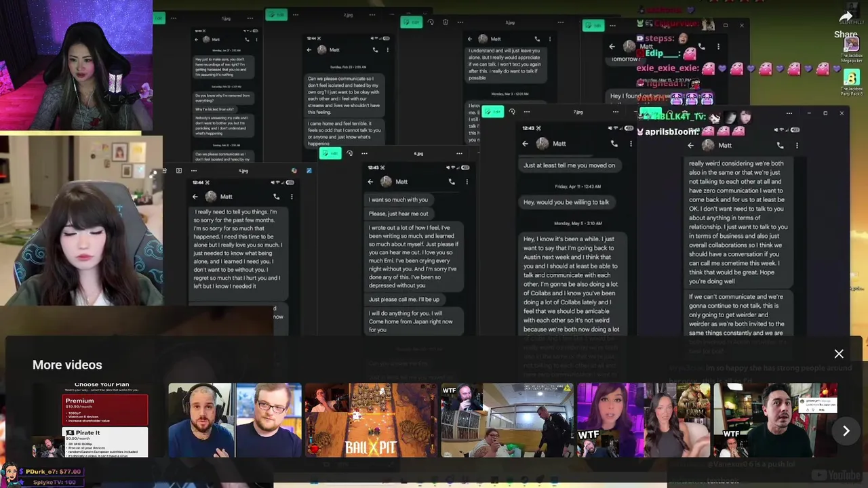The image size is (868, 488).
Task: Click Edit in the 2.jpg window
Action: pyautogui.click(x=276, y=14)
